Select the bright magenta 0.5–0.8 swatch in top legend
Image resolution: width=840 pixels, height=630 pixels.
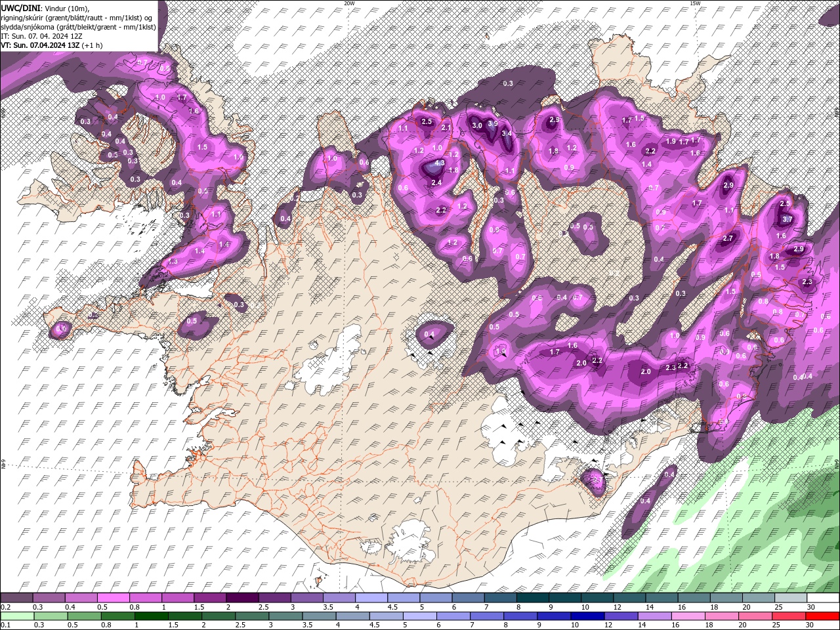click(113, 598)
